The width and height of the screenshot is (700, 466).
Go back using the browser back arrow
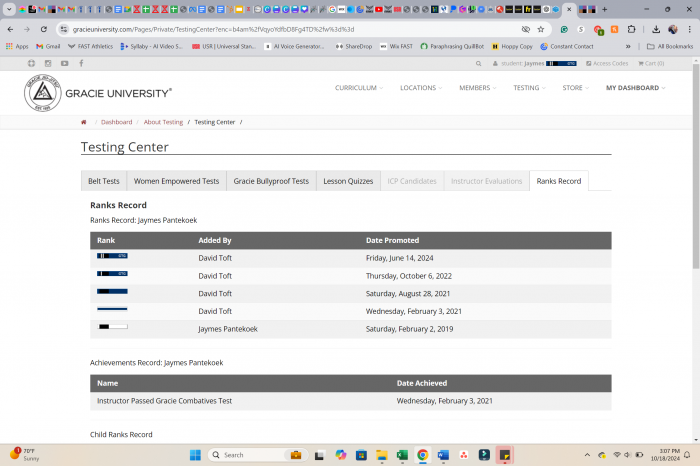(x=10, y=29)
